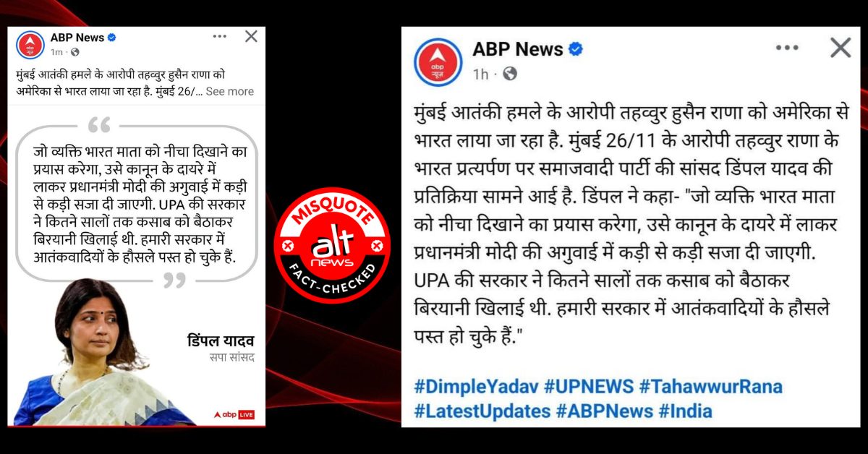Screen dimensions: 868x454
Task: Click ABP News avatar in right post
Action: coord(439,61)
